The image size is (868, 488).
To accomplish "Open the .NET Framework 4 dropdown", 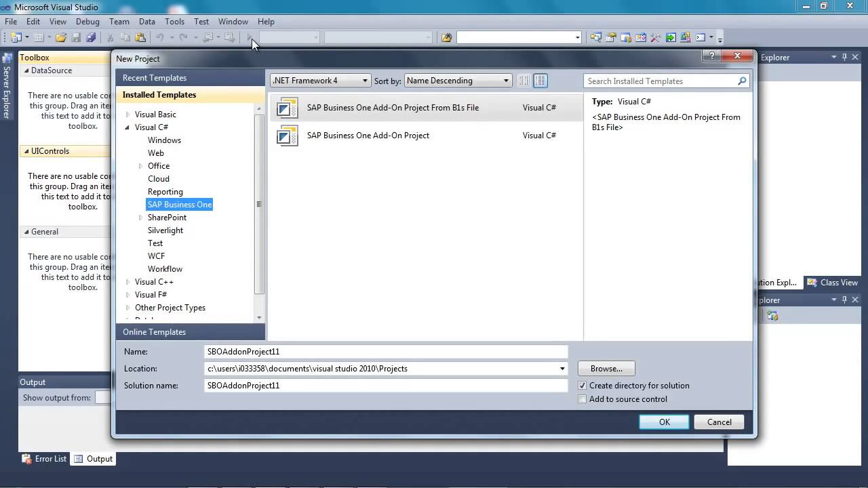I will click(320, 81).
